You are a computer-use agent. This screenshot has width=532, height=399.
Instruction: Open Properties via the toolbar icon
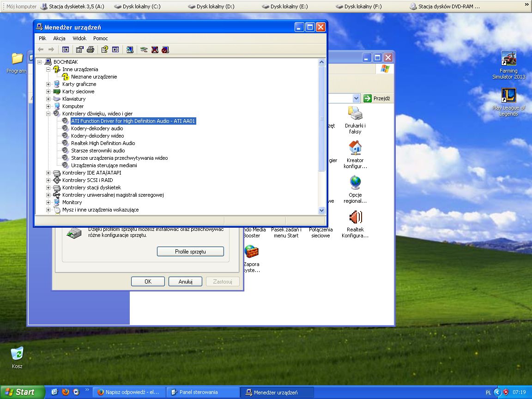(79, 49)
